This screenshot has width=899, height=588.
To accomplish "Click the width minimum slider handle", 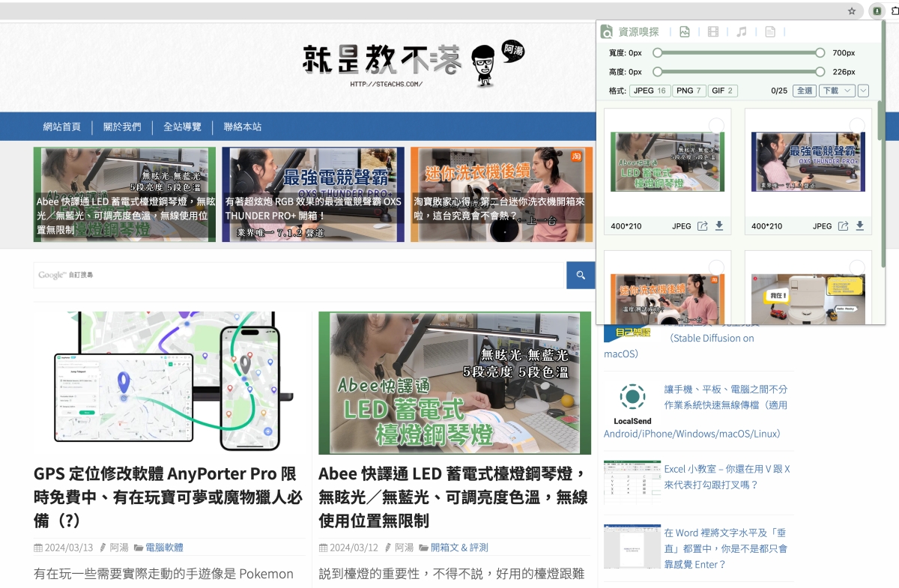I will [x=657, y=52].
